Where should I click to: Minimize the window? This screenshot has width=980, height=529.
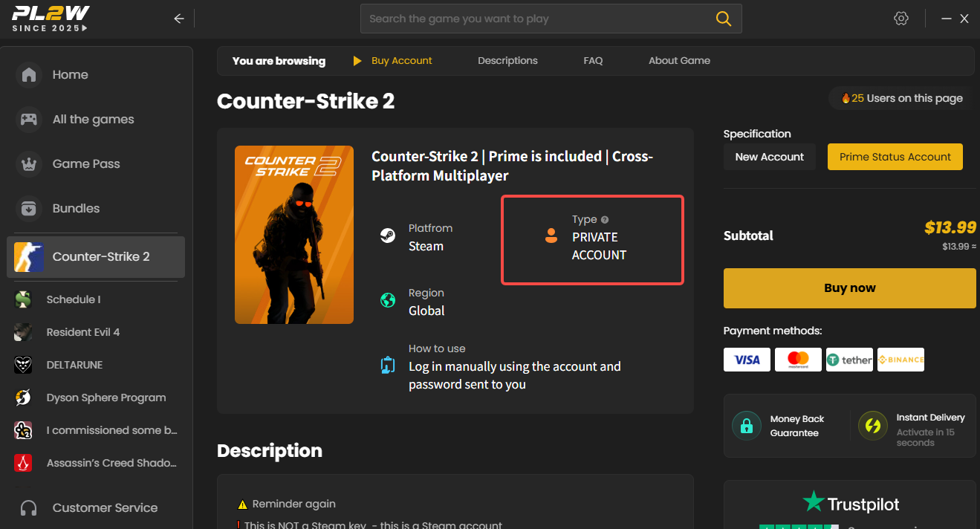click(x=946, y=19)
